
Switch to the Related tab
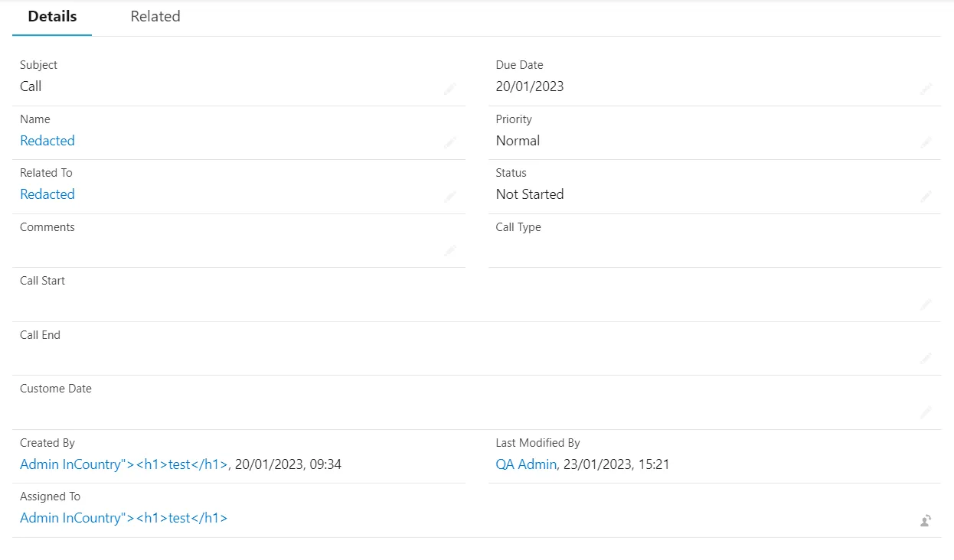(155, 16)
